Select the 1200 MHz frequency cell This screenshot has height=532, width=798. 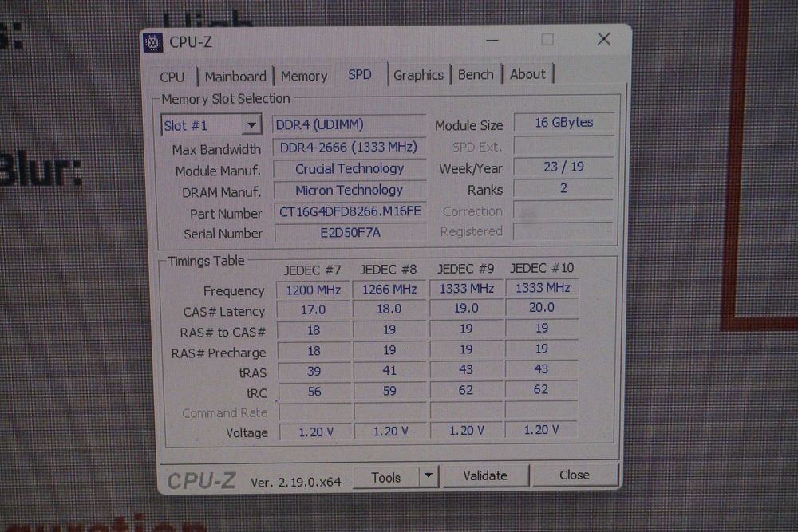click(313, 290)
